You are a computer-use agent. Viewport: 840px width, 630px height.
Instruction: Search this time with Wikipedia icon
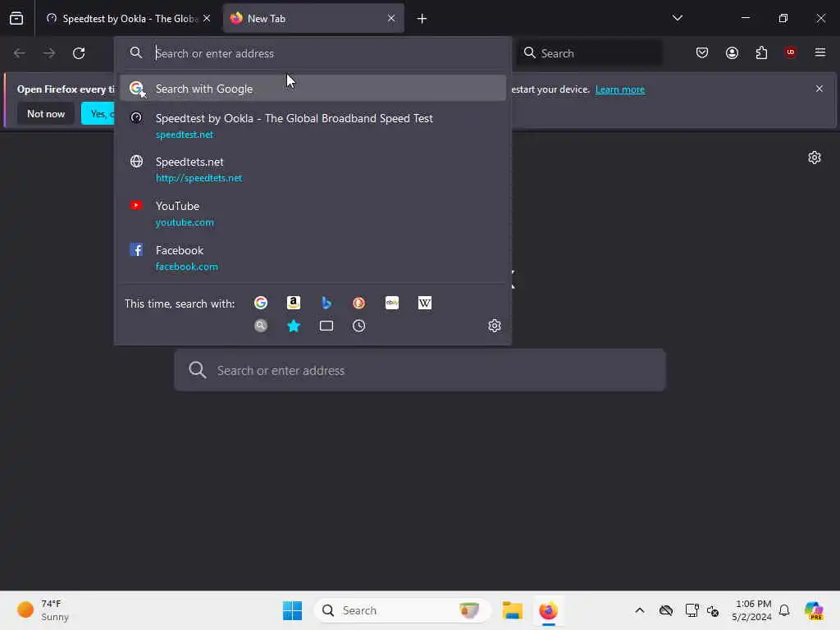pos(425,303)
